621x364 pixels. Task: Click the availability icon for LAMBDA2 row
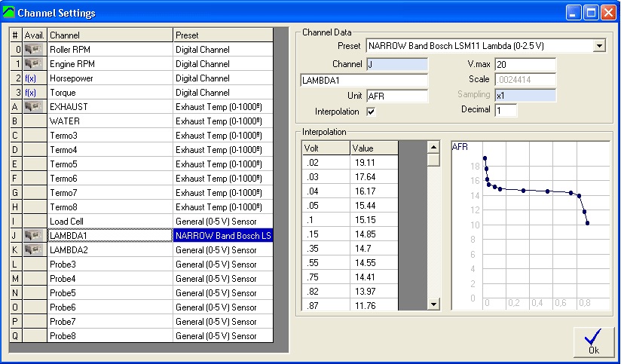[35, 249]
